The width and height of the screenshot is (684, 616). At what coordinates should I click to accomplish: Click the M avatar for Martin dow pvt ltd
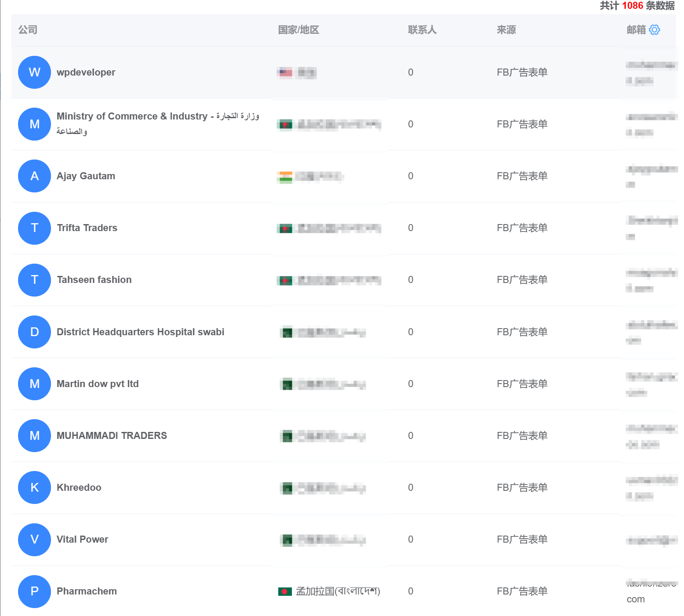(x=34, y=384)
